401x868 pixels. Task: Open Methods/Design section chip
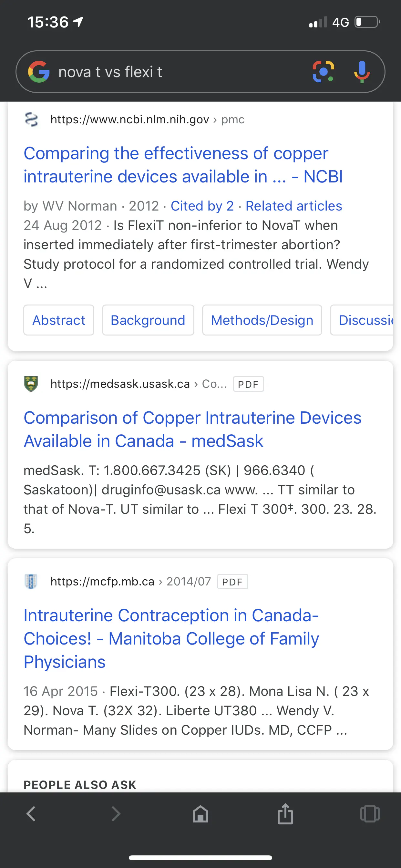(x=262, y=320)
